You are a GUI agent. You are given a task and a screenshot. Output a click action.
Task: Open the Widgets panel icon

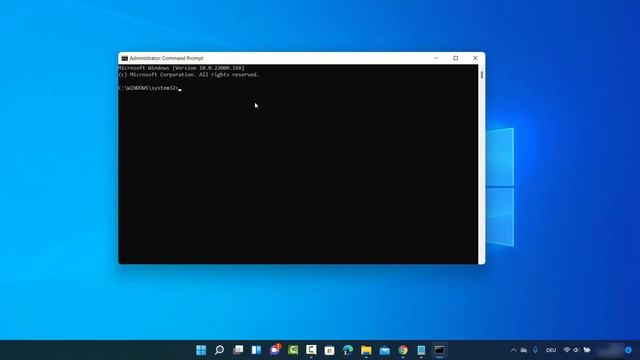tap(256, 350)
